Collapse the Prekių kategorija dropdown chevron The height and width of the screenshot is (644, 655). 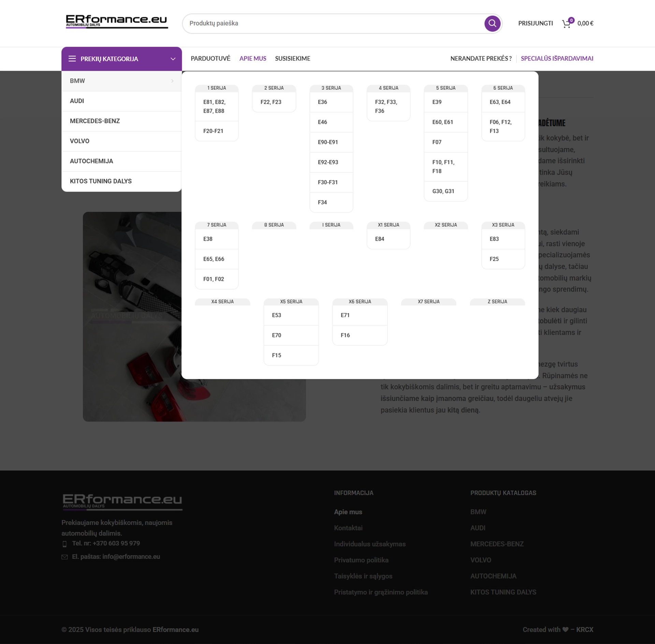pyautogui.click(x=173, y=59)
